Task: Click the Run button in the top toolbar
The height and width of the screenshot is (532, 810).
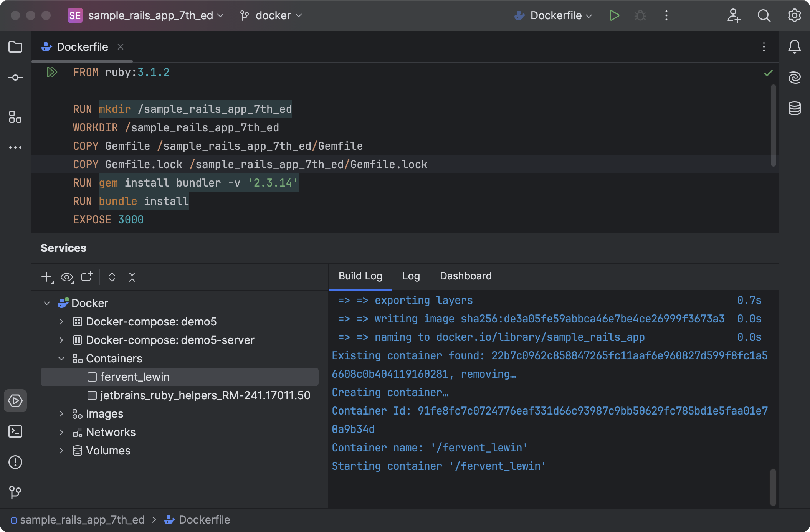Action: [614, 15]
